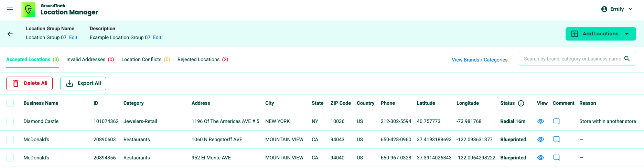View McDonald's 952 El Monte location
The height and width of the screenshot is (168, 644).
click(x=540, y=158)
